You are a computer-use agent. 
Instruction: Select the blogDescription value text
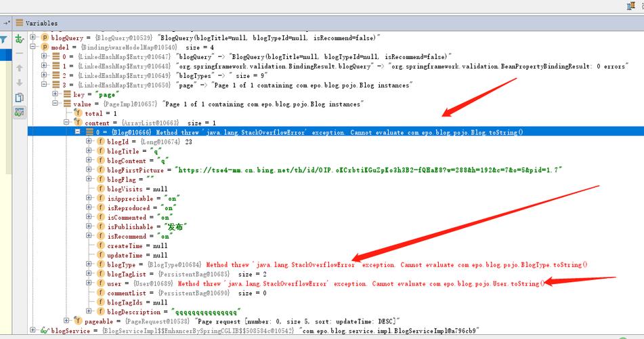point(206,312)
